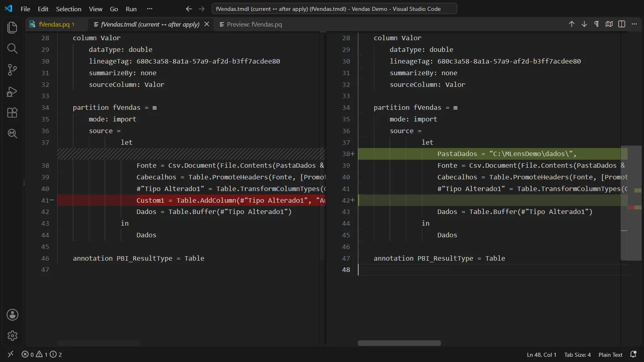Select Plain Text language mode

(610, 354)
